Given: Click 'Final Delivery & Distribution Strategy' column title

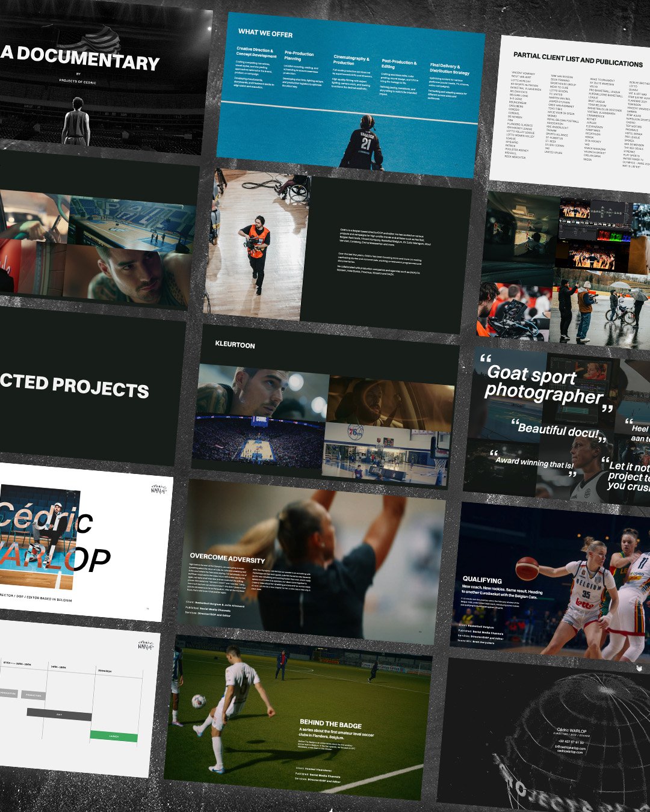Looking at the screenshot, I should click(450, 68).
